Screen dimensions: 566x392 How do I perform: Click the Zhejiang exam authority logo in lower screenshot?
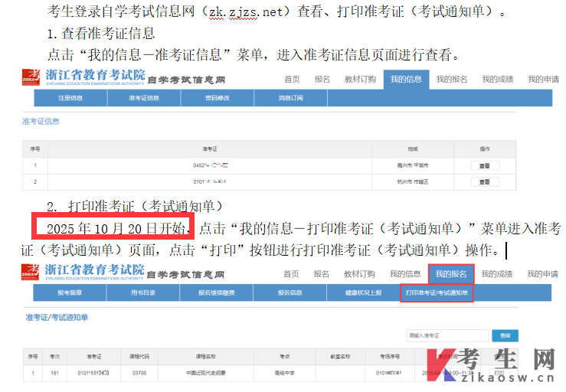coord(83,273)
